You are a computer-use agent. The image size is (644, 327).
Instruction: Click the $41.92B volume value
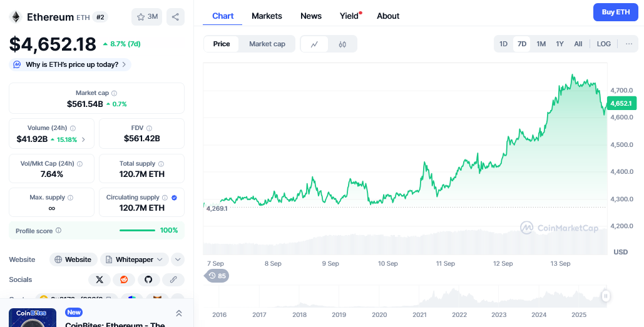click(32, 139)
